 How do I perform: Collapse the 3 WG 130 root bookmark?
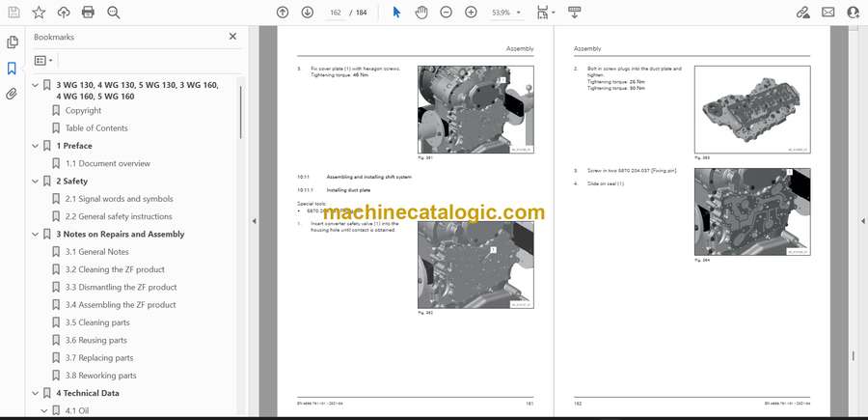click(x=36, y=85)
